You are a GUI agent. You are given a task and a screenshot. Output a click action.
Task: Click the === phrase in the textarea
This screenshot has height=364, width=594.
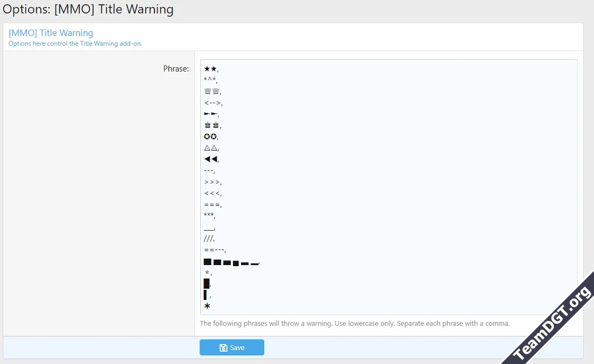coord(212,204)
